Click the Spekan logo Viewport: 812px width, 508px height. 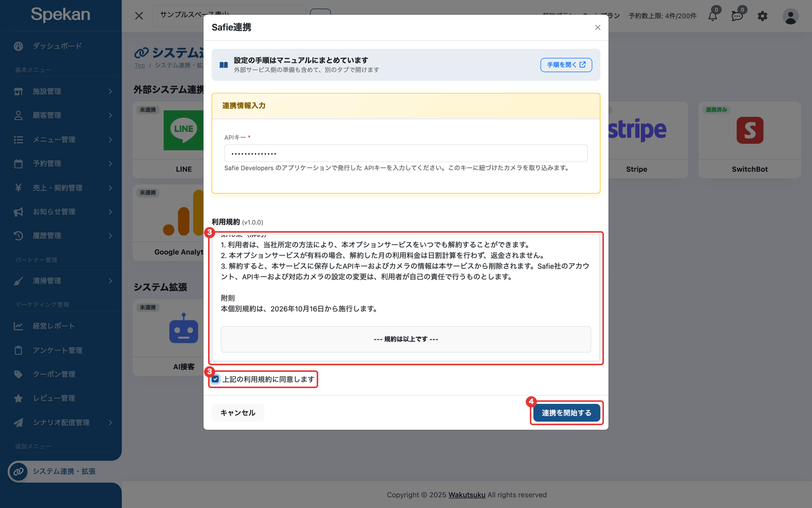tap(60, 15)
